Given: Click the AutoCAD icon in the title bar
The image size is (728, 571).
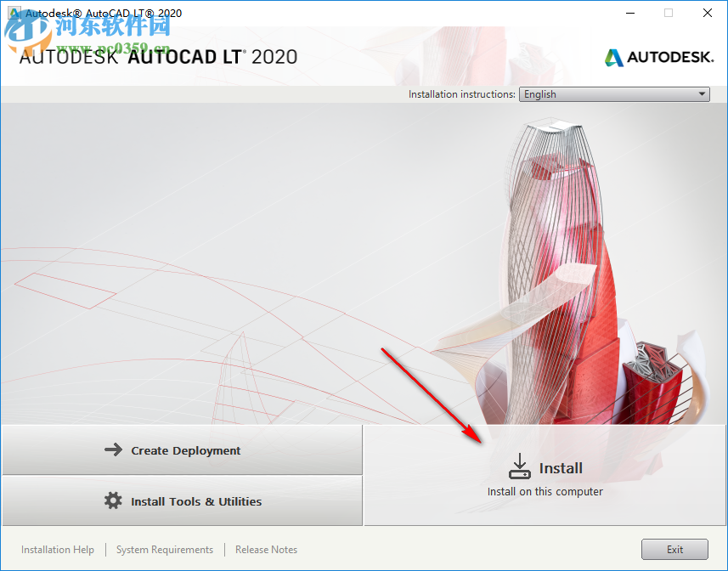Looking at the screenshot, I should pos(15,13).
